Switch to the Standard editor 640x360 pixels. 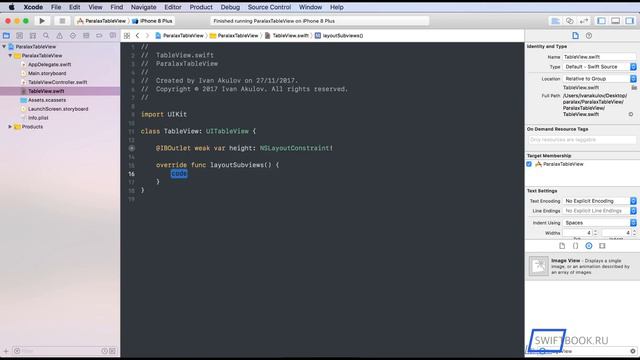tap(556, 21)
